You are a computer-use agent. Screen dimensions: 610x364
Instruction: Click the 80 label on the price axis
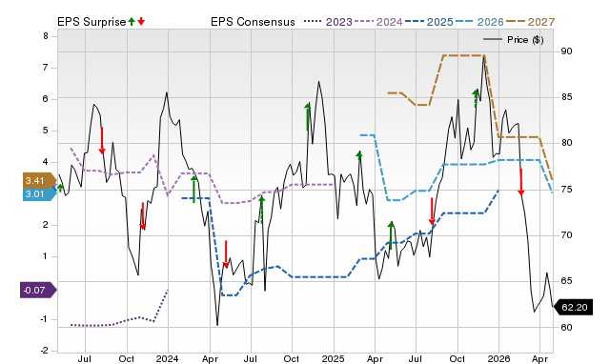pos(566,143)
